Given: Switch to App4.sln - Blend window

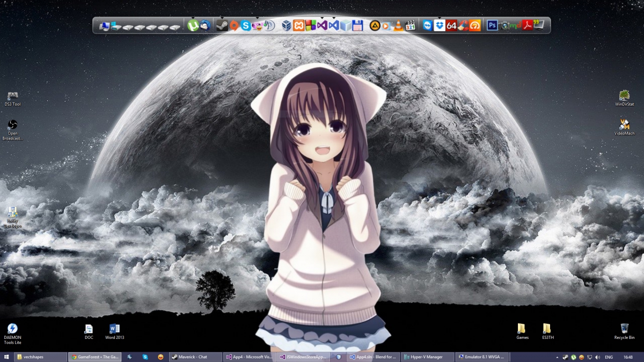Looking at the screenshot, I should point(373,357).
